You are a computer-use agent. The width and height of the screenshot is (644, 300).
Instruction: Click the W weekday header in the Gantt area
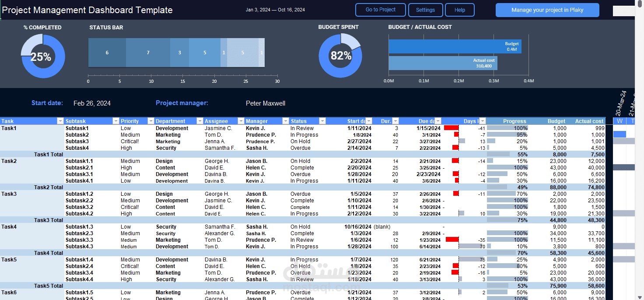coord(619,121)
